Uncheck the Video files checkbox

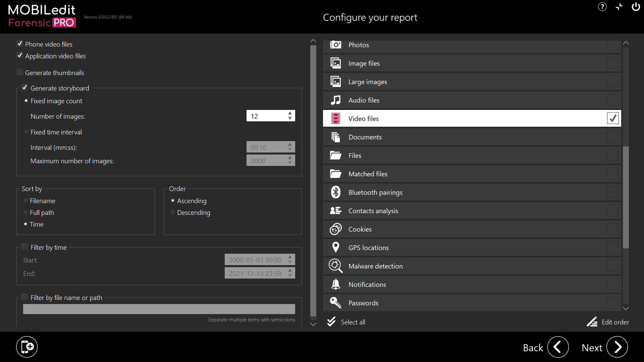[612, 118]
